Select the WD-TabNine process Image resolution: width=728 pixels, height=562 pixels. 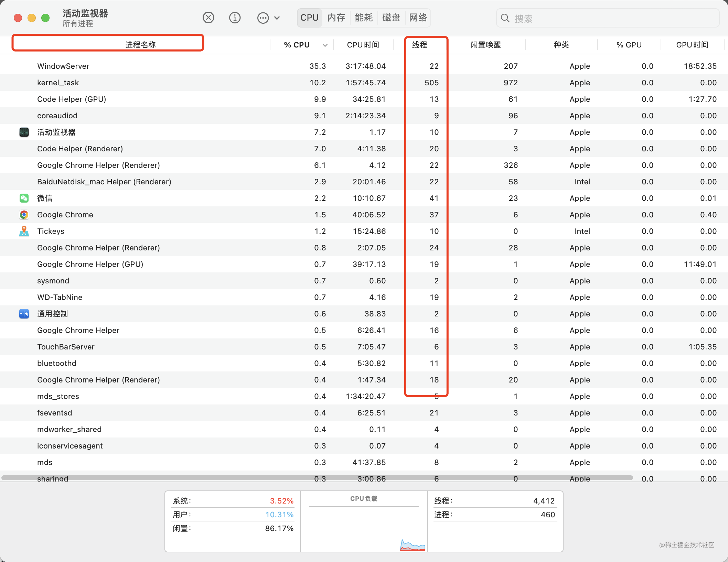(x=364, y=297)
